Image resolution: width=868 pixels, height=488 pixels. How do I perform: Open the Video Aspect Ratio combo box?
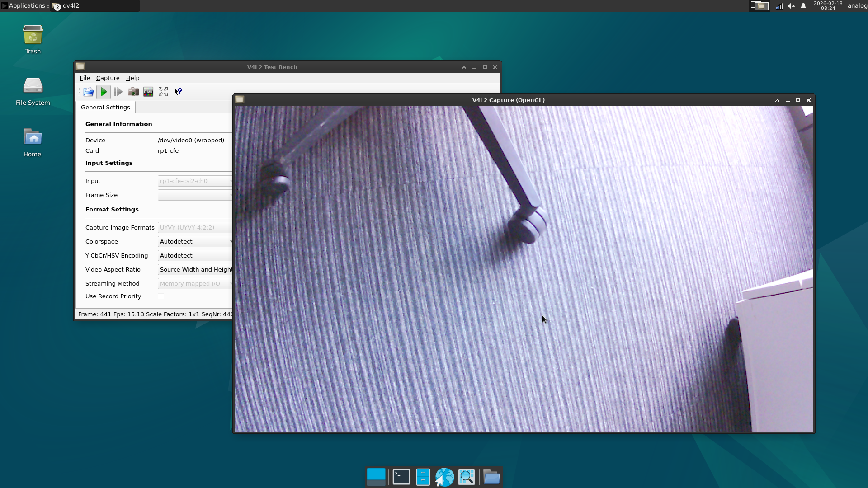195,269
